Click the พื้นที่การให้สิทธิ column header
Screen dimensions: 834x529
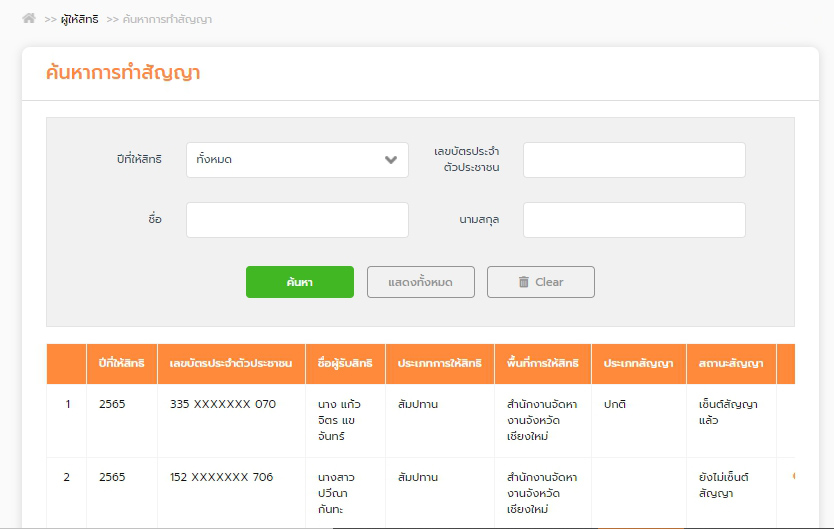point(542,364)
